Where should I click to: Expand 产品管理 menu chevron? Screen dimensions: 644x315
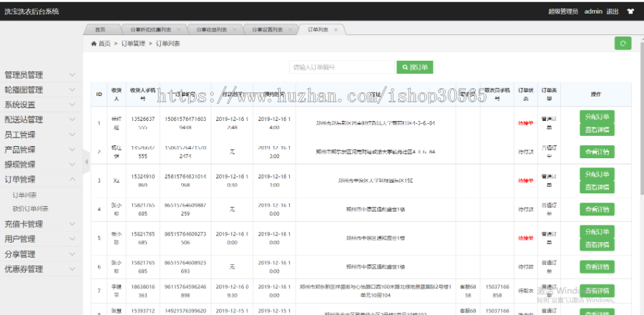(72, 150)
